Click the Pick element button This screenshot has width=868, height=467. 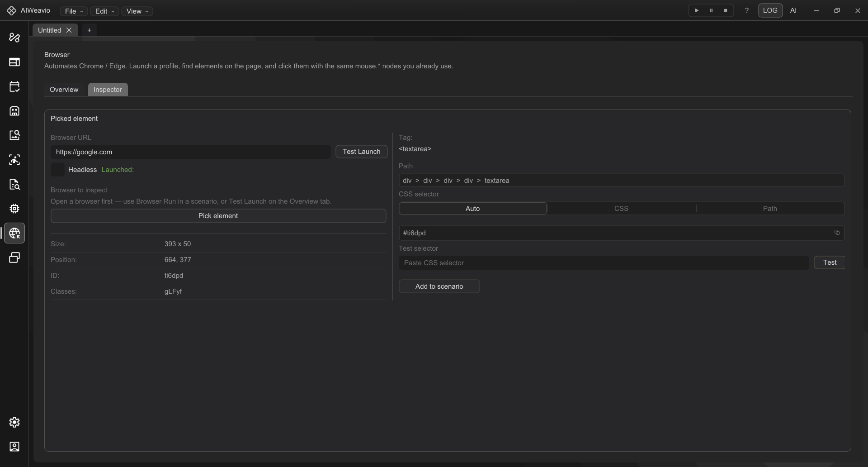(218, 216)
